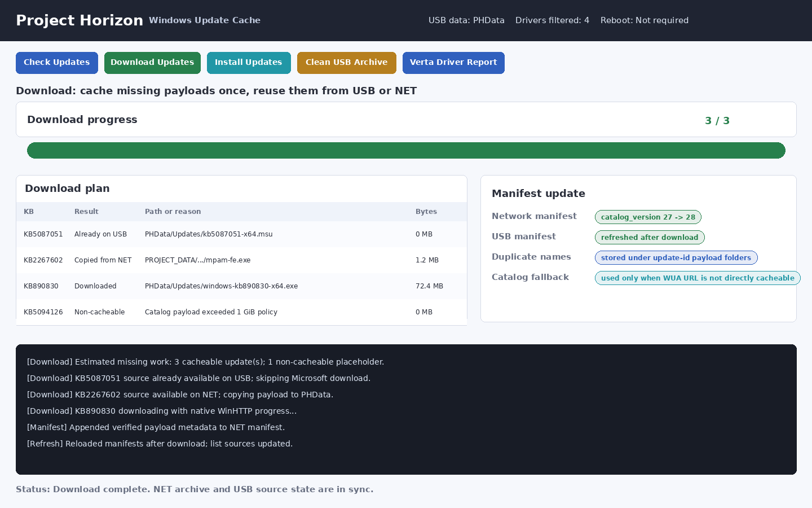
Task: Click the Estimated missing work log line
Action: 205,362
